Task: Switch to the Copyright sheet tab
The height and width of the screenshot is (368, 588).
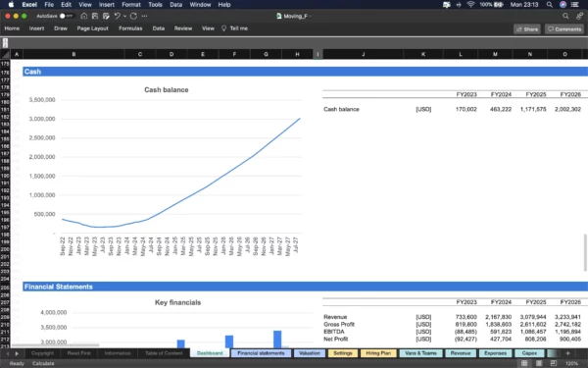Action: point(42,353)
